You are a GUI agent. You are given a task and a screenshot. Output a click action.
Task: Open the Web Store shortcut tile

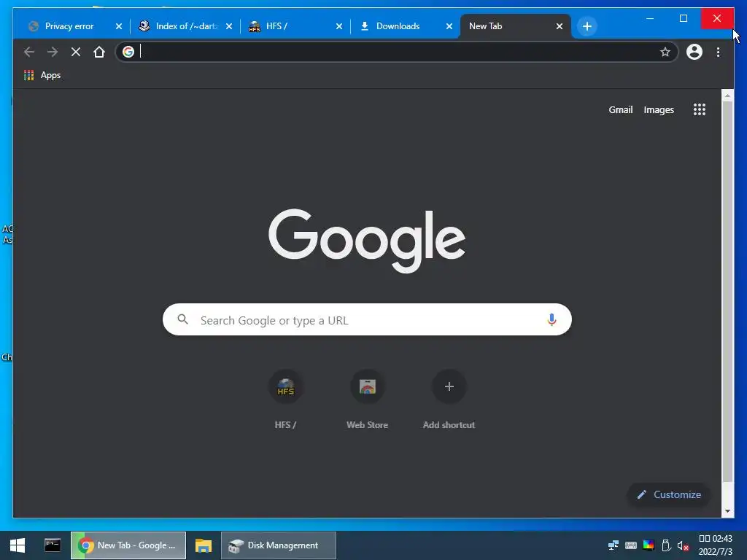click(x=368, y=400)
